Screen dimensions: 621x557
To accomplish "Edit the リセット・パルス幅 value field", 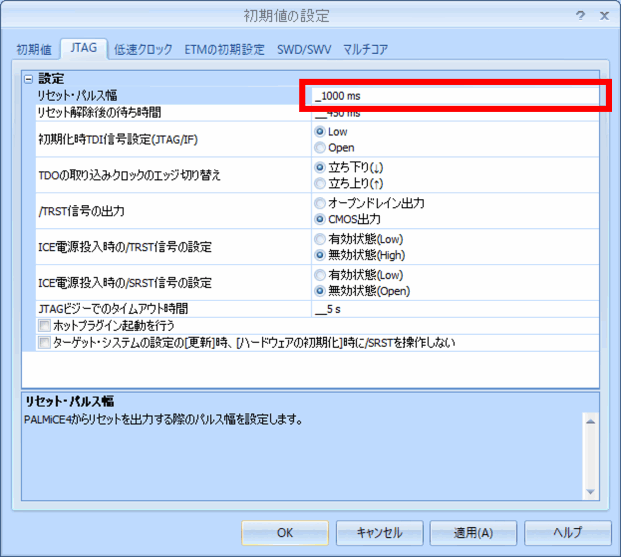I will tap(455, 96).
